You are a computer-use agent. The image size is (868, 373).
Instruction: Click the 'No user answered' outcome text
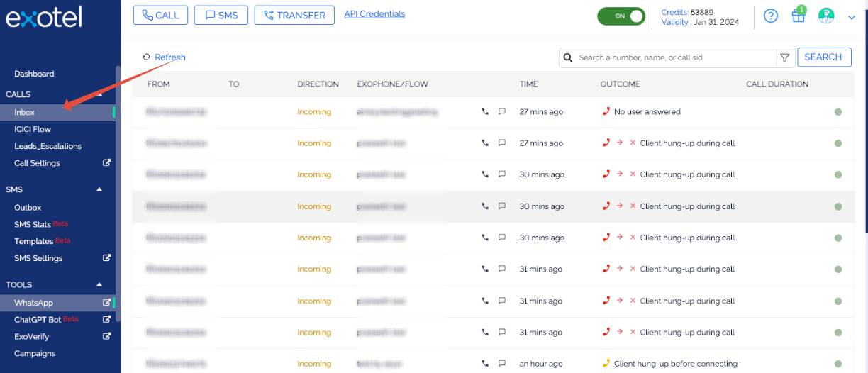(x=647, y=112)
